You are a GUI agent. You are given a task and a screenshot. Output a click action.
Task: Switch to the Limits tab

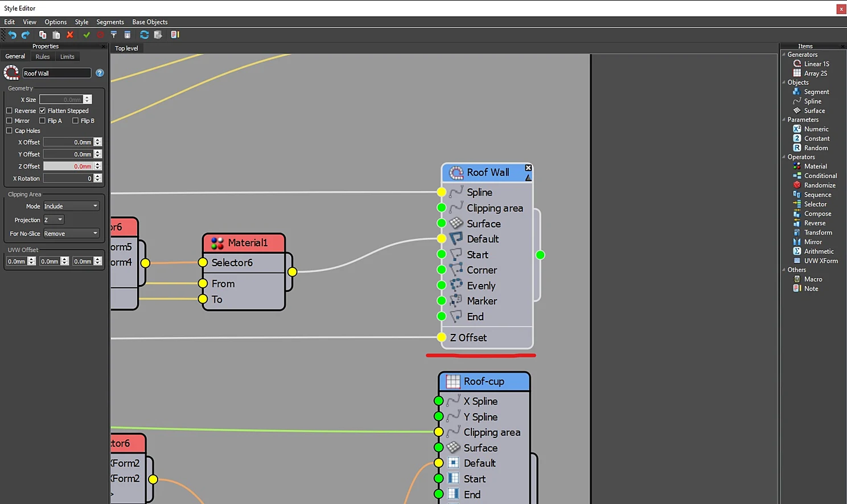(x=67, y=57)
